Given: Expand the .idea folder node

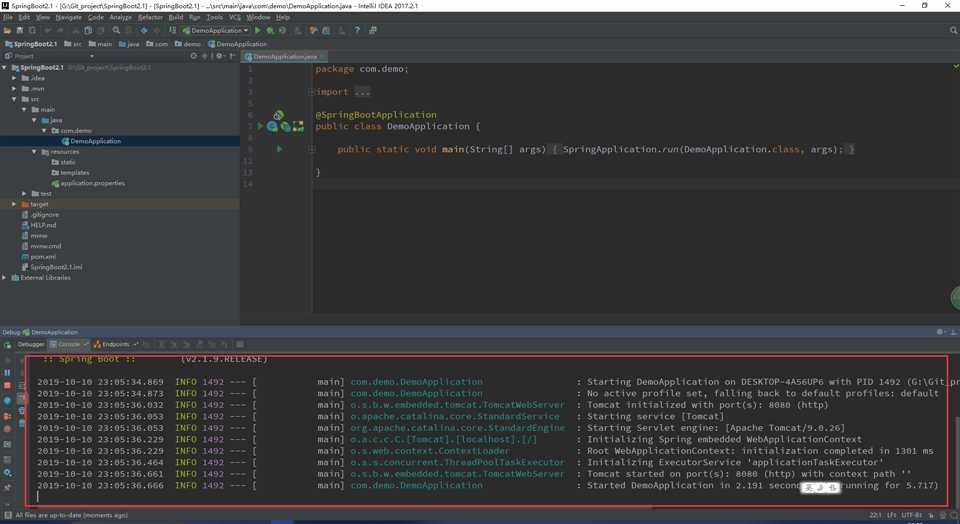Looking at the screenshot, I should pyautogui.click(x=15, y=78).
